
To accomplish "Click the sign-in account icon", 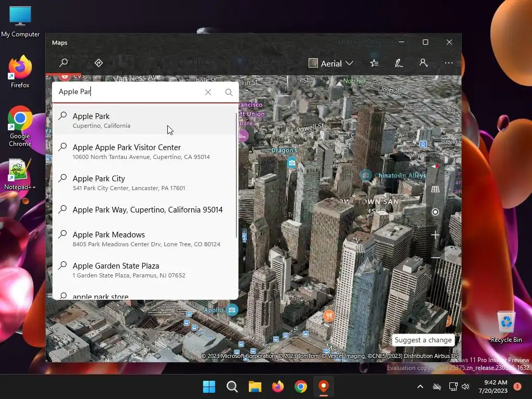I will [423, 63].
